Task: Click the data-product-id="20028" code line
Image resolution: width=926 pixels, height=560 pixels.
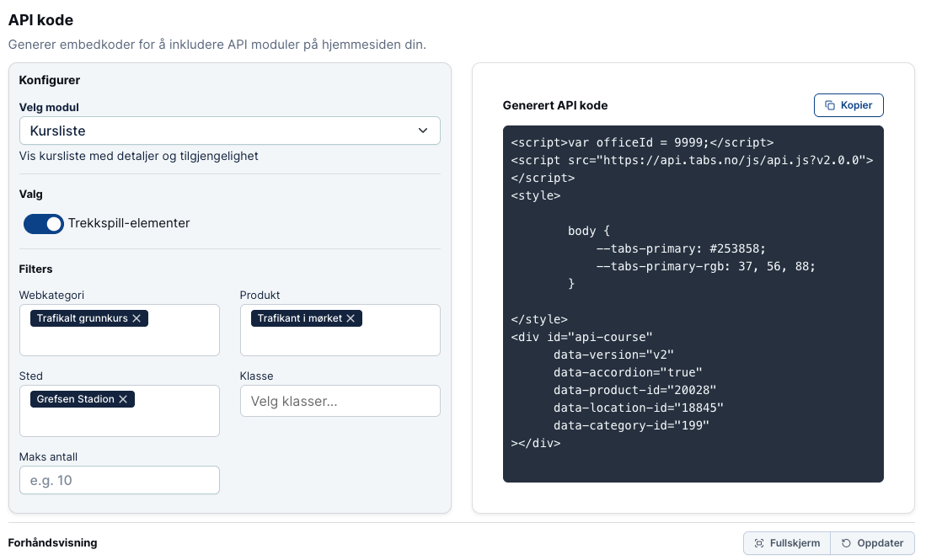Action: coord(634,390)
